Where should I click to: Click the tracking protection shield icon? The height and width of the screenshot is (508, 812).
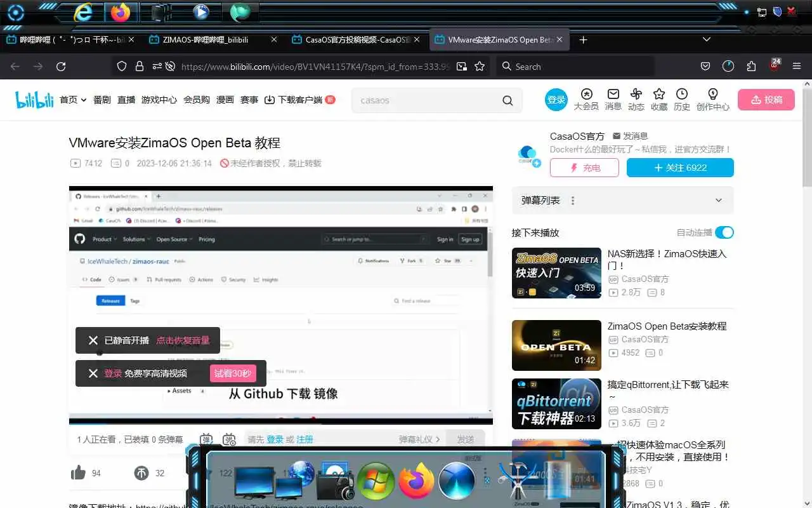pyautogui.click(x=122, y=67)
